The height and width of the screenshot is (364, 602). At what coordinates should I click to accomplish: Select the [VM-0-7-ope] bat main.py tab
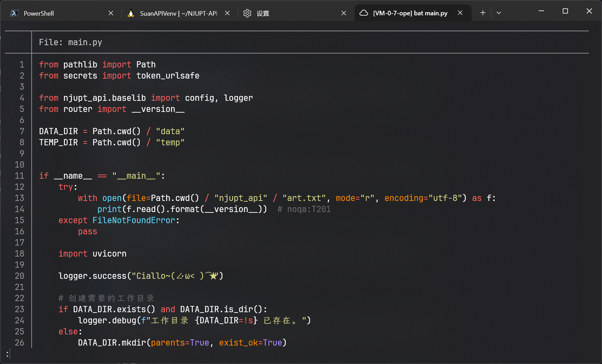point(410,13)
